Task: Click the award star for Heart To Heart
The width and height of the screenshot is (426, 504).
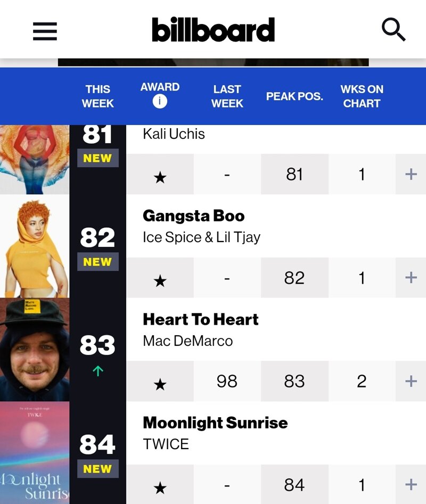Action: 160,384
